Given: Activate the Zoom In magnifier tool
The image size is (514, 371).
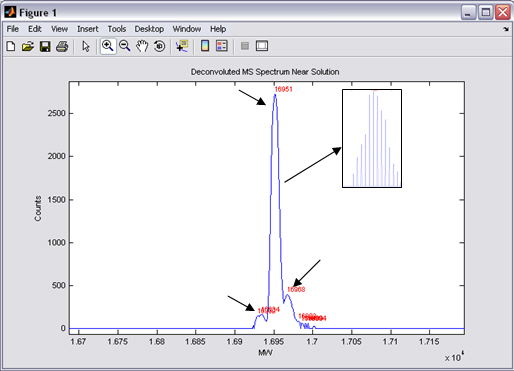Looking at the screenshot, I should click(108, 46).
